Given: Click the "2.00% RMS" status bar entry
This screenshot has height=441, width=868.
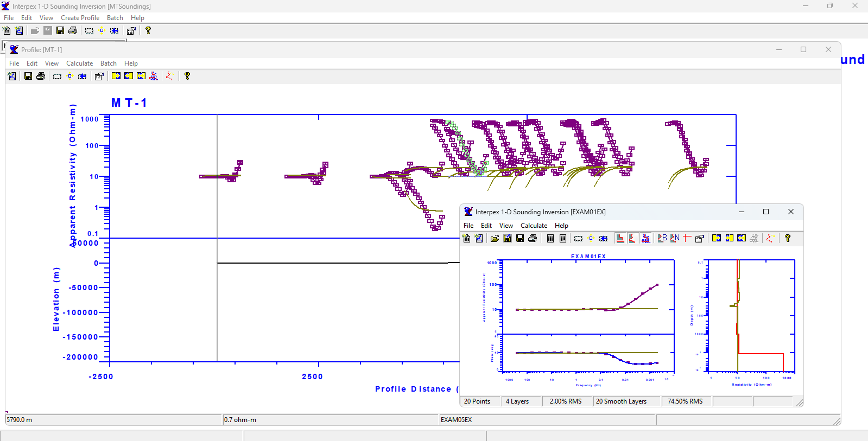Looking at the screenshot, I should [x=566, y=401].
